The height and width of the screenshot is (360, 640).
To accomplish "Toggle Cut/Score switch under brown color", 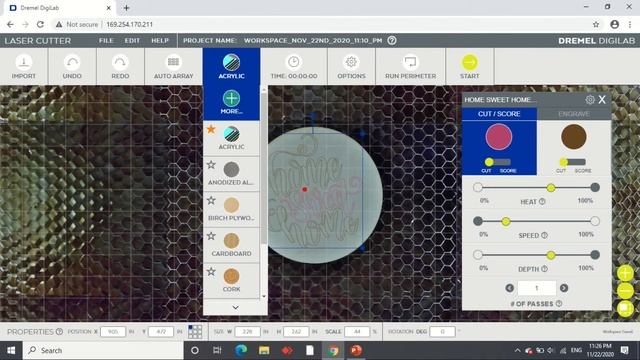I will (572, 162).
